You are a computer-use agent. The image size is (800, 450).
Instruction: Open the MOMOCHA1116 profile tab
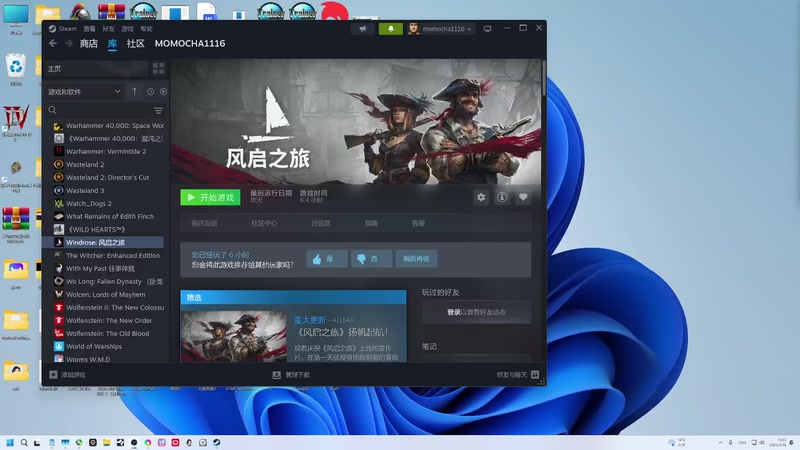190,43
